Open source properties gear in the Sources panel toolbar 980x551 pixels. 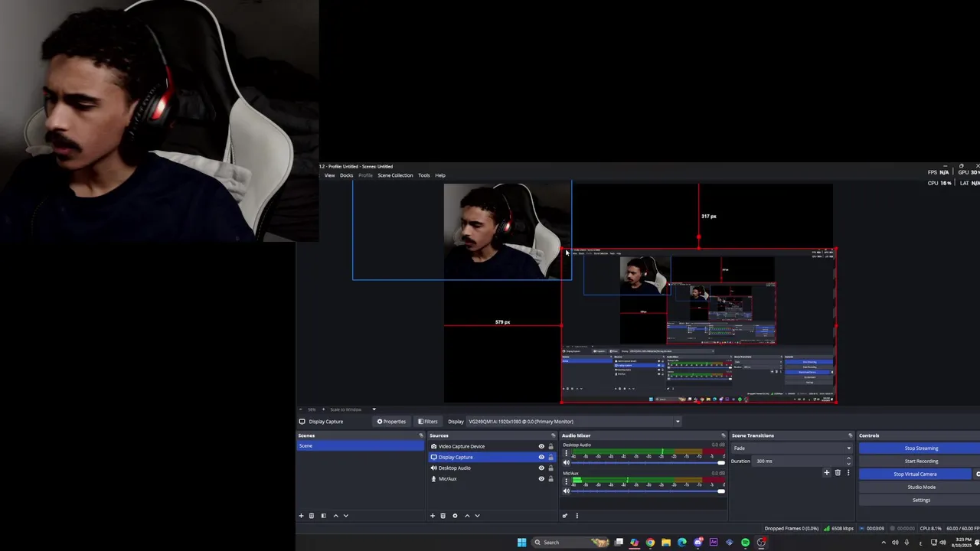pyautogui.click(x=455, y=516)
